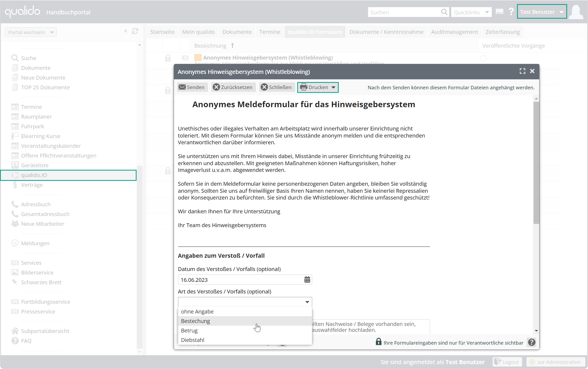This screenshot has height=369, width=588.
Task: Open Fuhrpark in the sidebar
Action: (33, 126)
